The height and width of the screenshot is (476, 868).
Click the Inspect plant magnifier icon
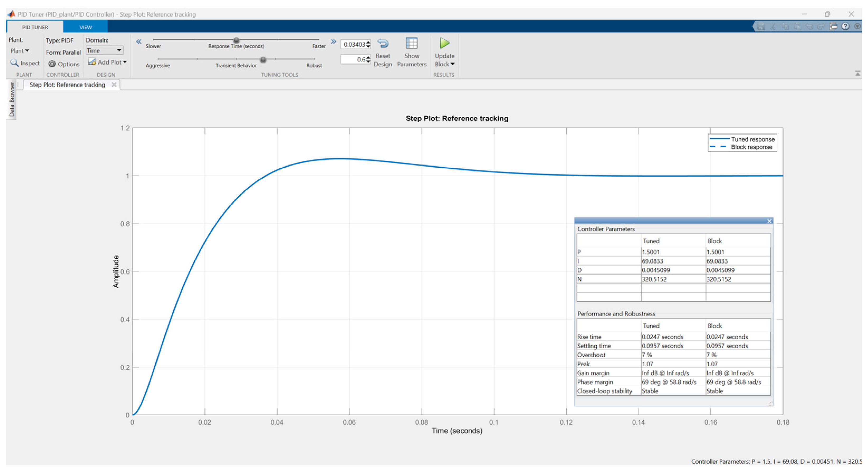point(14,63)
